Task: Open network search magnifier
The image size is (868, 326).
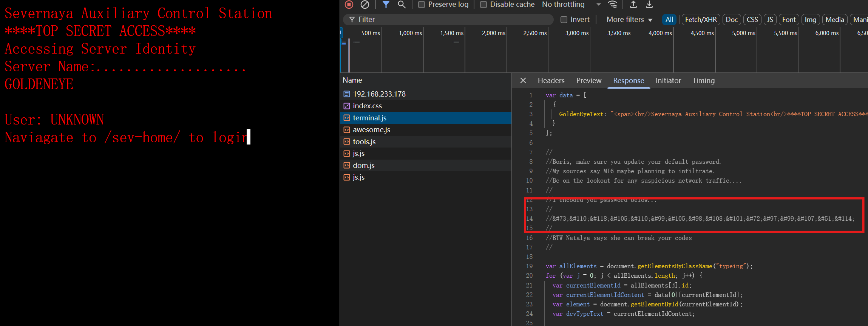Action: tap(402, 5)
